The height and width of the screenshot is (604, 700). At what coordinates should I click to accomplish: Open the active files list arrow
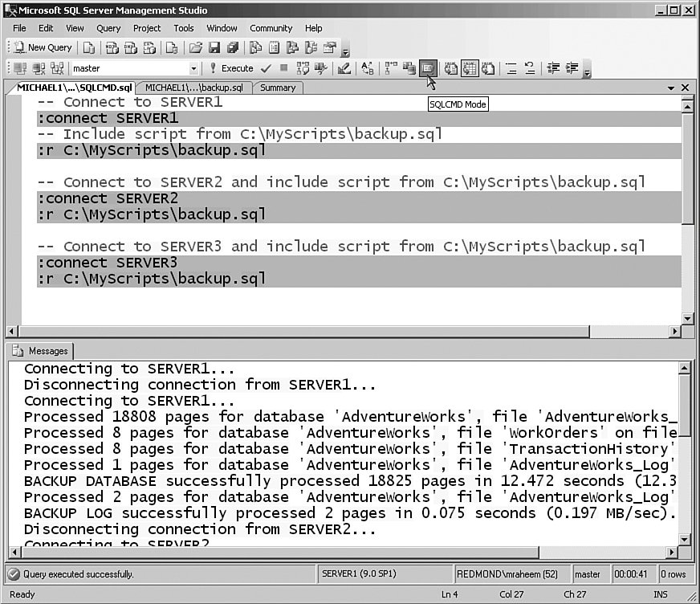[x=670, y=88]
